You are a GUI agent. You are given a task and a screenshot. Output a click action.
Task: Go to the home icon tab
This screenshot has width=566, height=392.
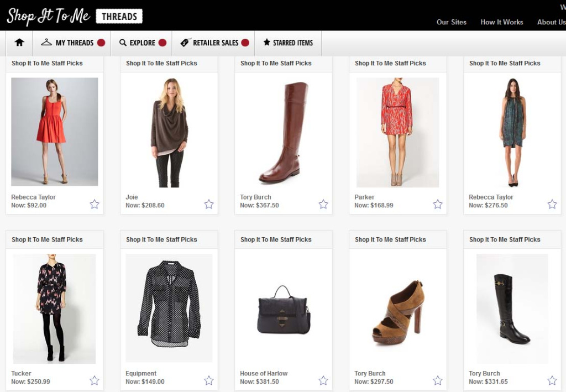pyautogui.click(x=19, y=43)
